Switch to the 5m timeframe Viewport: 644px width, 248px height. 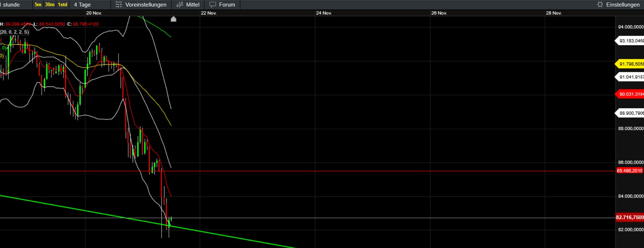click(x=38, y=5)
